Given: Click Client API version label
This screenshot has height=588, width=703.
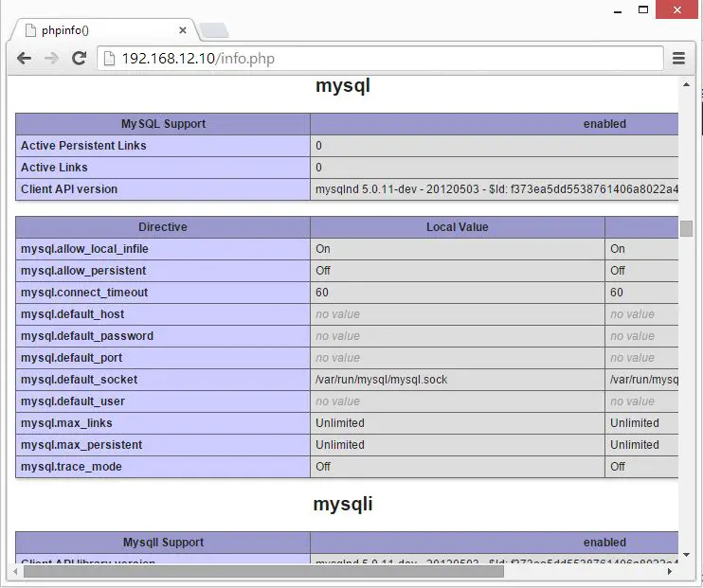Looking at the screenshot, I should (69, 189).
